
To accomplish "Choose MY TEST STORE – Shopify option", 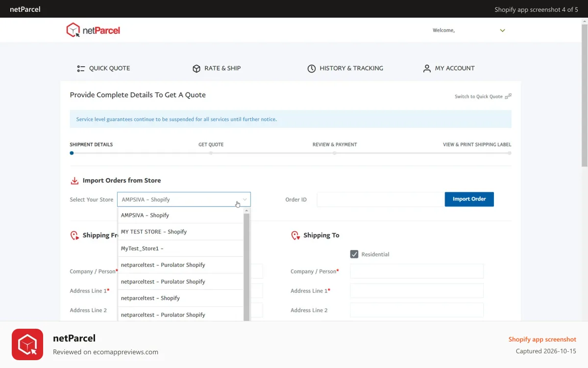I will (x=180, y=232).
